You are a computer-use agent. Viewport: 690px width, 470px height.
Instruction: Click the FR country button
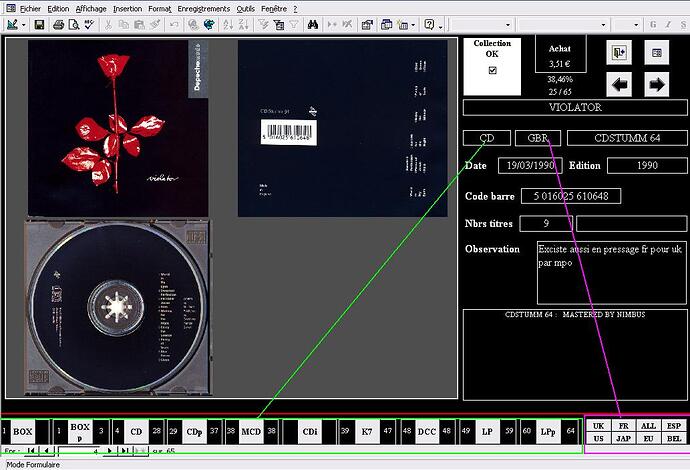click(x=623, y=426)
